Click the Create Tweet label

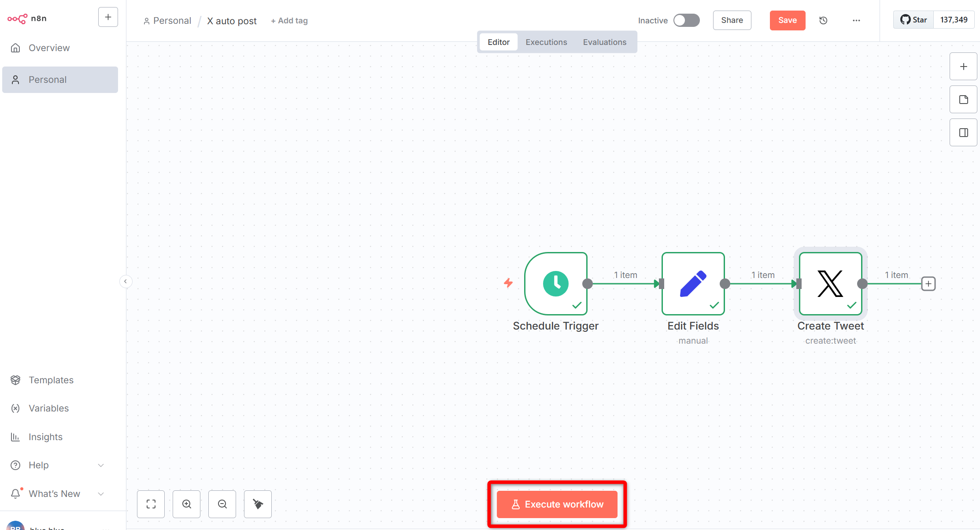coord(830,326)
